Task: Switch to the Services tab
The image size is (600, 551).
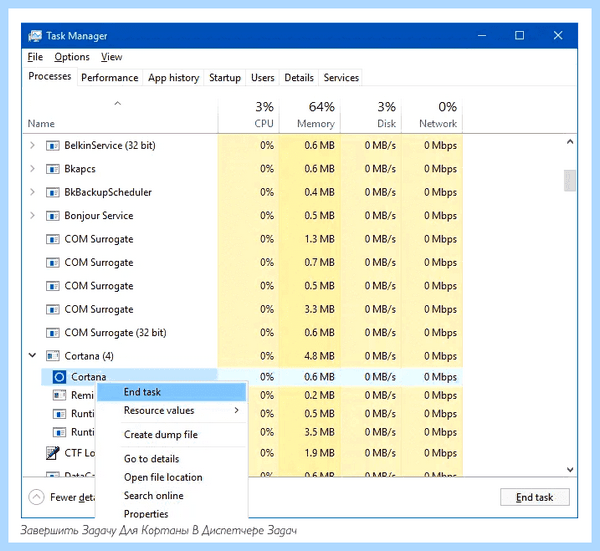Action: [341, 78]
